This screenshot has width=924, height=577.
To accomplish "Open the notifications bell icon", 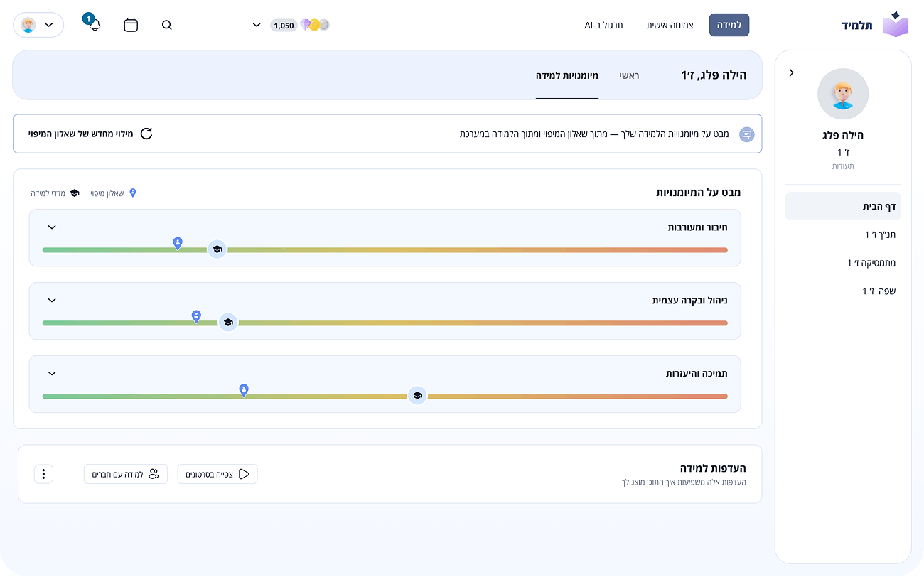I will pyautogui.click(x=95, y=25).
